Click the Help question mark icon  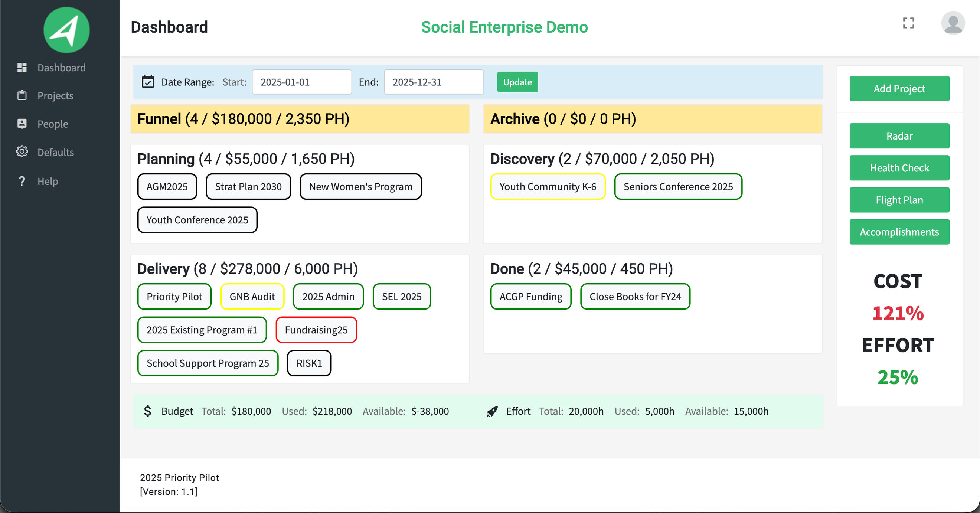pyautogui.click(x=22, y=181)
